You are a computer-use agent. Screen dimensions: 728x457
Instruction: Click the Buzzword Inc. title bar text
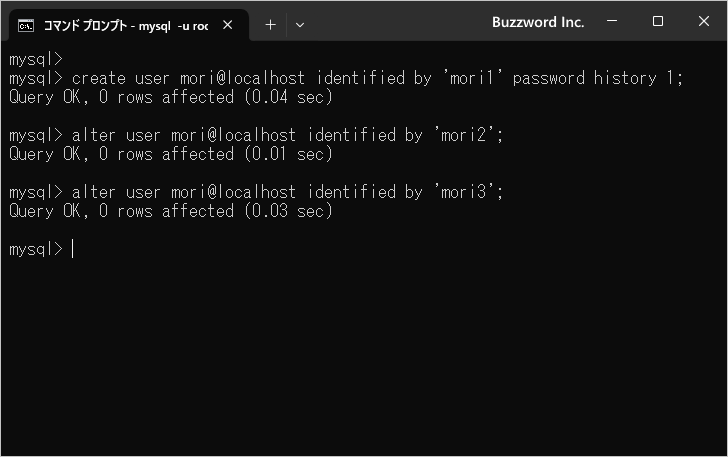pos(538,22)
